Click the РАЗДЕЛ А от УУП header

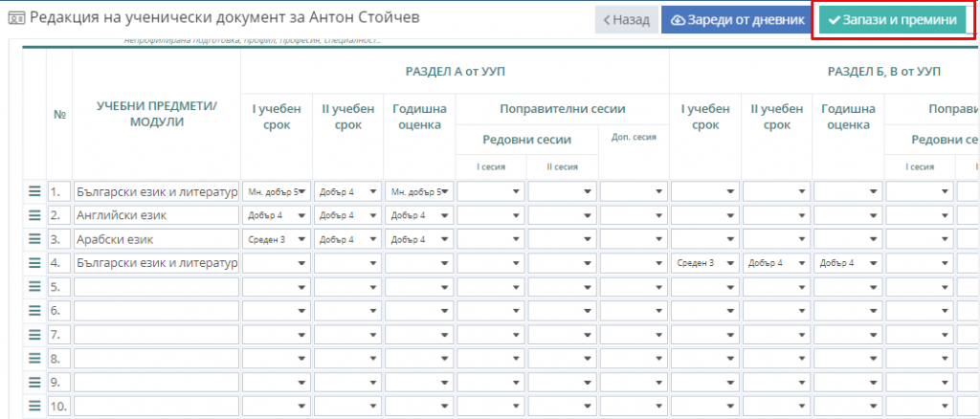[x=455, y=71]
